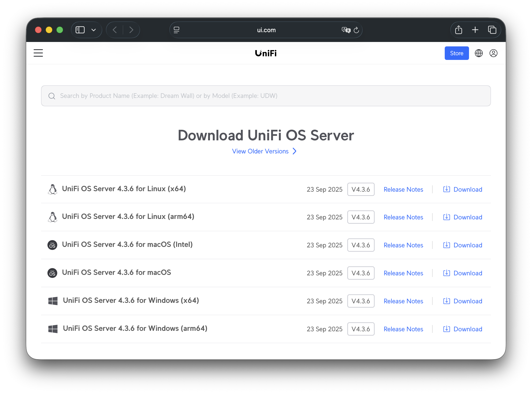Click the translate page icon in address bar

pyautogui.click(x=346, y=30)
